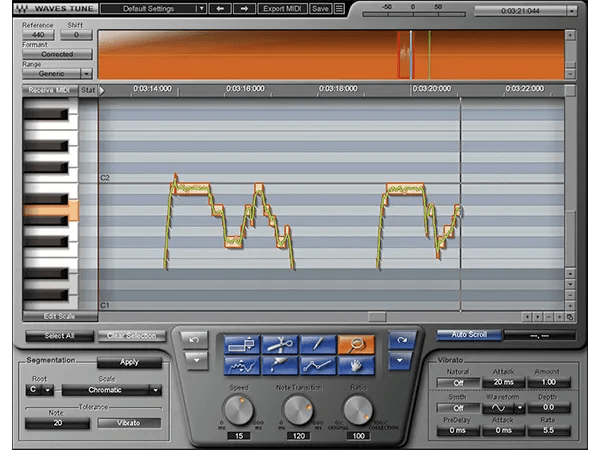600x450 pixels.
Task: Select the Line tool
Action: (318, 366)
